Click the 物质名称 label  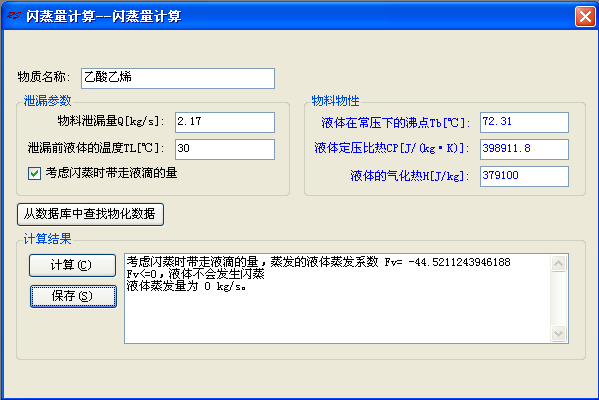[x=44, y=77]
